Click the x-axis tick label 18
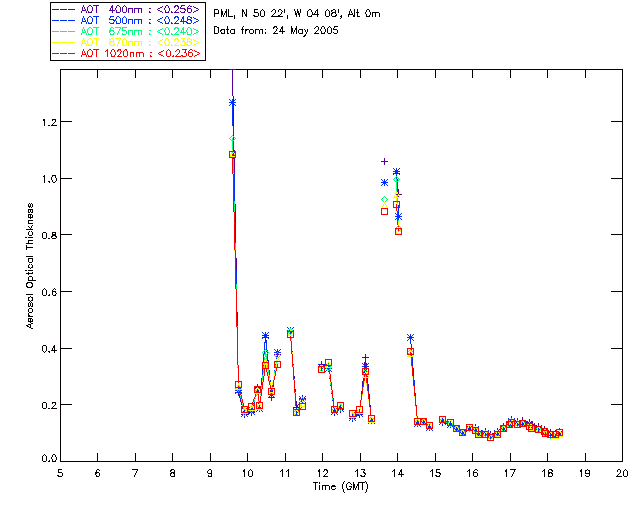Screen dimensions: 640x512 (547, 473)
